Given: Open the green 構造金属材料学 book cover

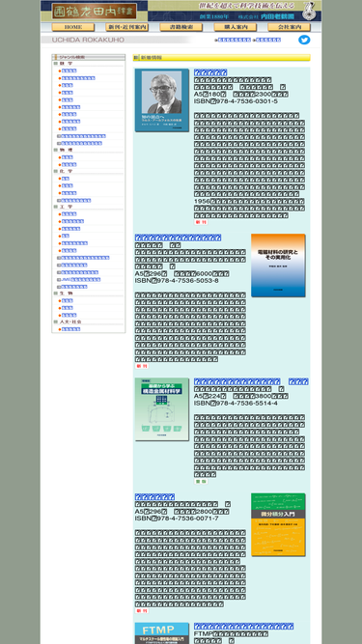Looking at the screenshot, I should click(x=162, y=409).
